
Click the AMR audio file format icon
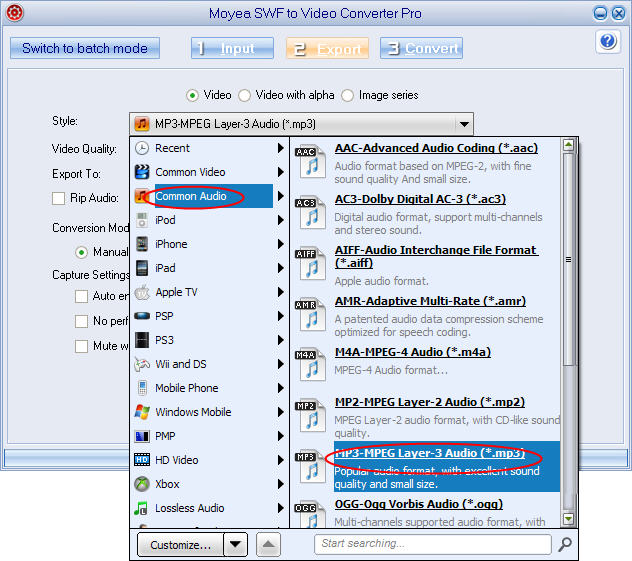tap(310, 315)
